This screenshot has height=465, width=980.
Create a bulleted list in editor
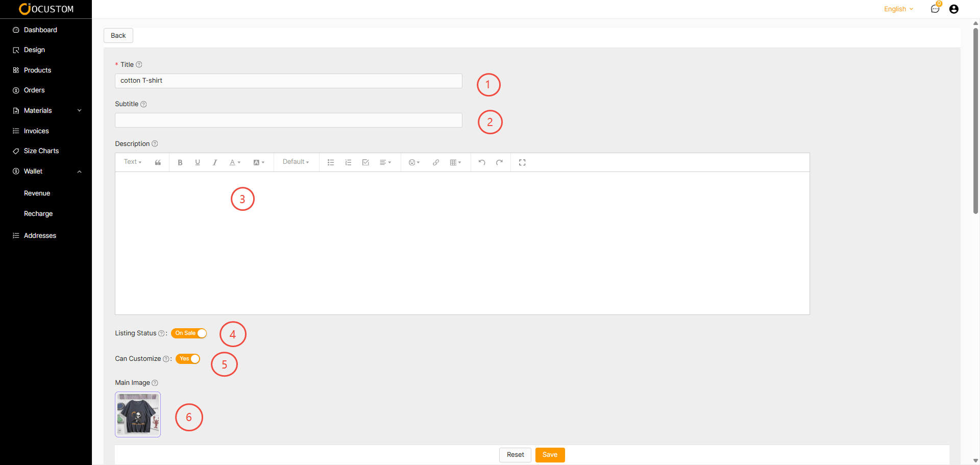331,162
